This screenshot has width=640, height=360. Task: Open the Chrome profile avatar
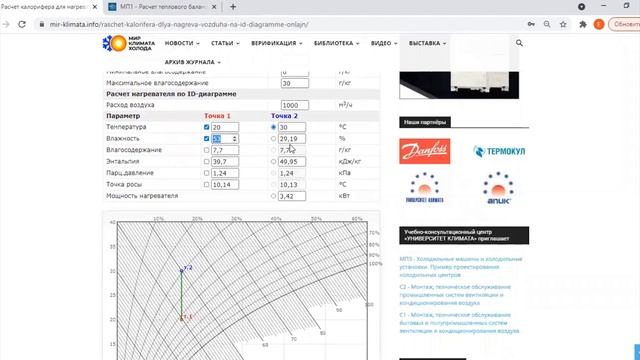(599, 24)
